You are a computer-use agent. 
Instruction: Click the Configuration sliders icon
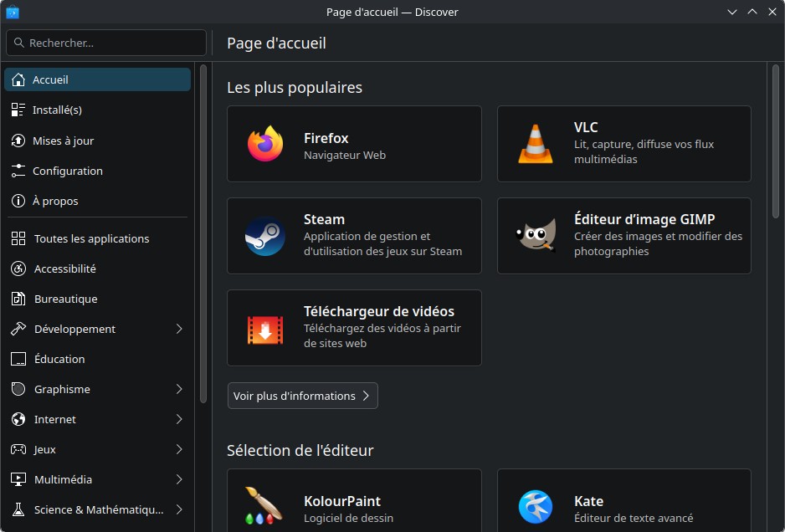(x=18, y=171)
